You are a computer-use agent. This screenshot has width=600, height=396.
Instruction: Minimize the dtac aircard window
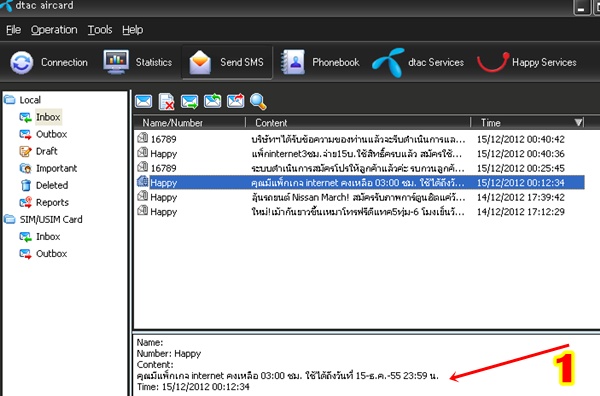coord(582,7)
